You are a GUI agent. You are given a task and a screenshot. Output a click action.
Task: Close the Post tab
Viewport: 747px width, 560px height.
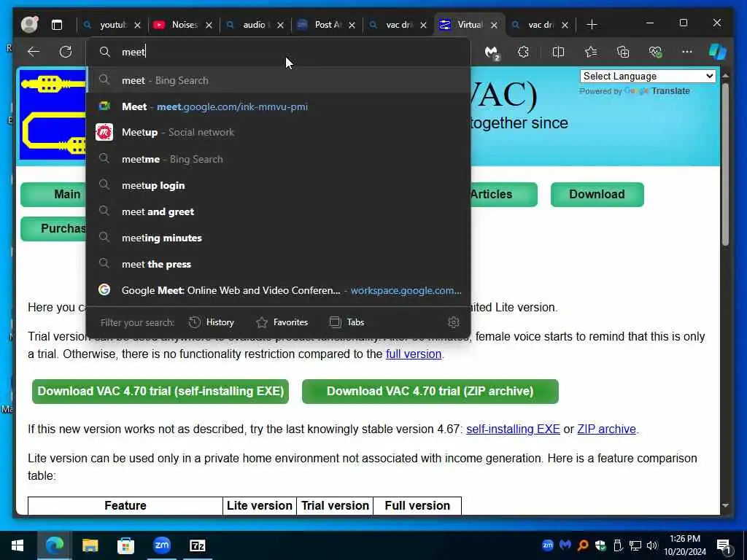(x=352, y=25)
